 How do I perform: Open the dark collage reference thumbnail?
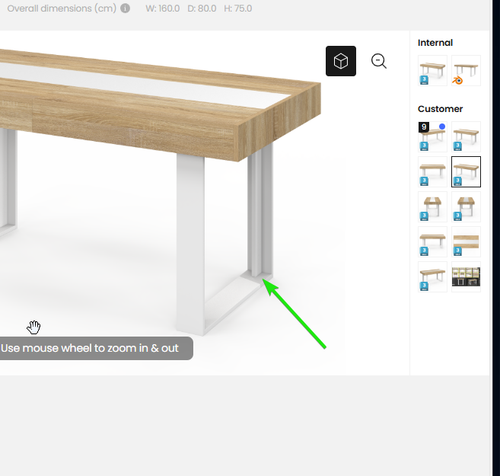[466, 277]
